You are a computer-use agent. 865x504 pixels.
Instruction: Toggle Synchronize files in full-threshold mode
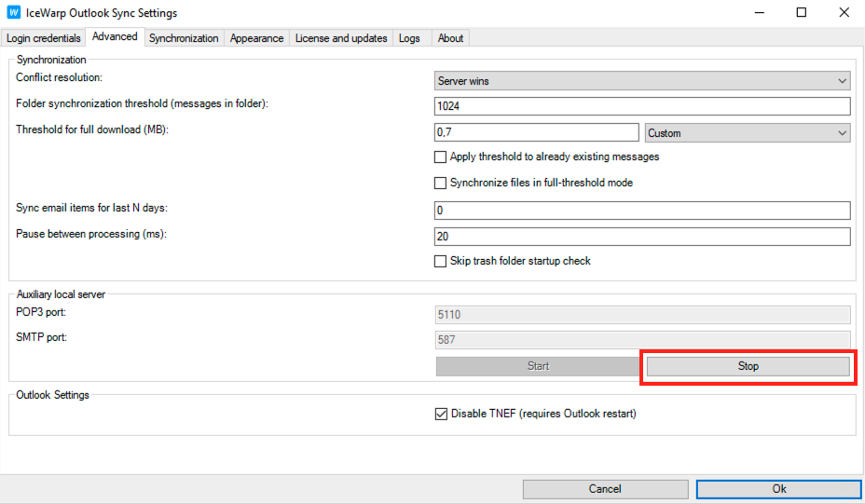coord(440,184)
